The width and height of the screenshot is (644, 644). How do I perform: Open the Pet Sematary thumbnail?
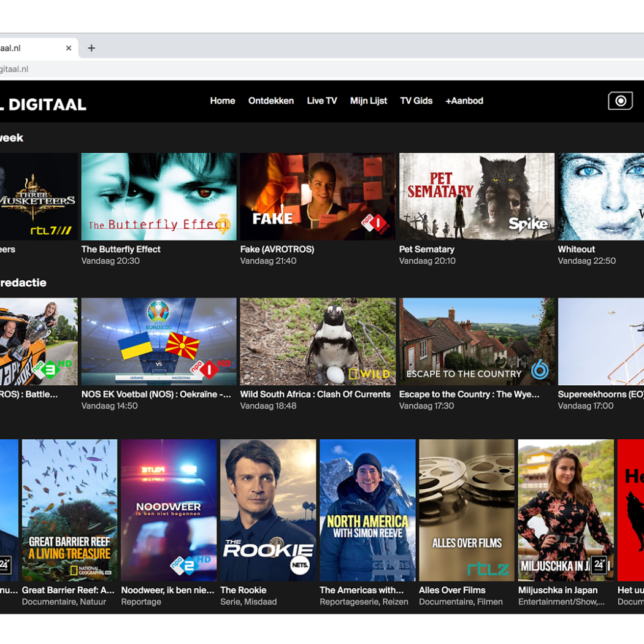(x=477, y=196)
